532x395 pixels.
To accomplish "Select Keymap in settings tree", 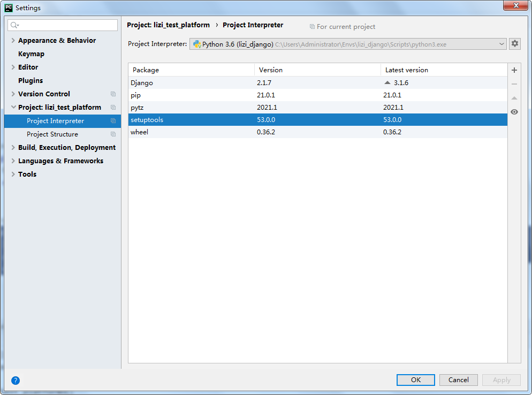I will point(31,54).
